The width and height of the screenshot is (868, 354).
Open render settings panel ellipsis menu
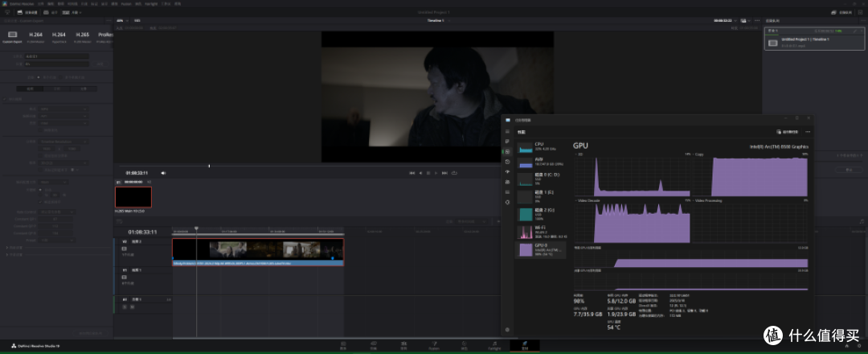point(109,20)
